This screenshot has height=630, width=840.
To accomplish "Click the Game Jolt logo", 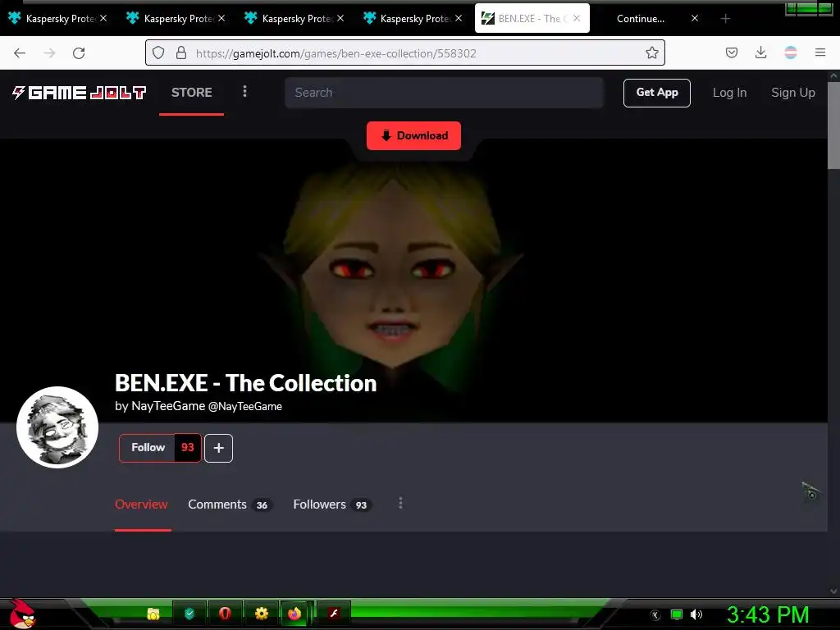I will tap(80, 93).
